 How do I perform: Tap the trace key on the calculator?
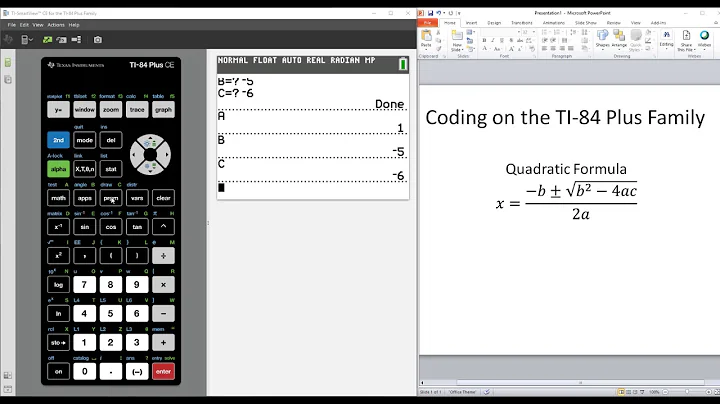[137, 110]
